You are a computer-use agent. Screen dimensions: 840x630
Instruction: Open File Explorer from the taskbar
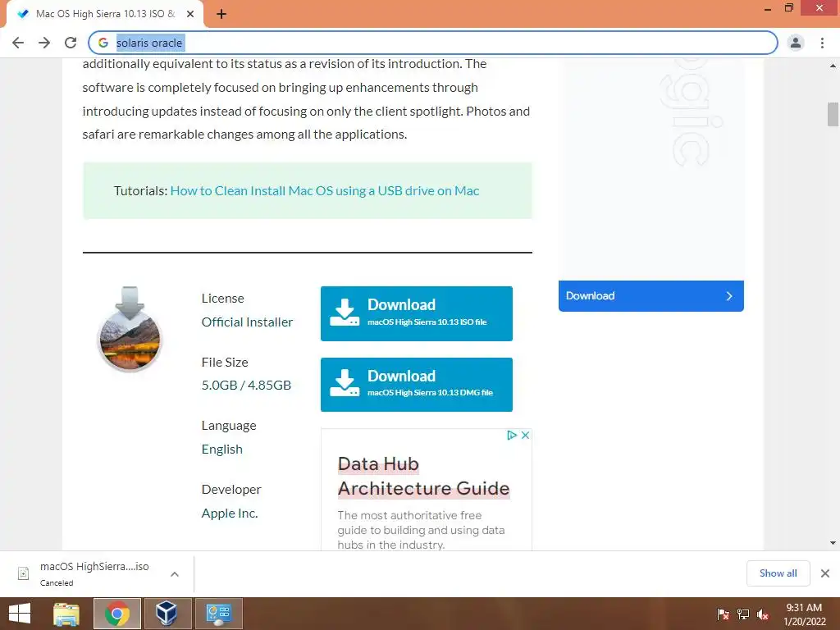66,614
